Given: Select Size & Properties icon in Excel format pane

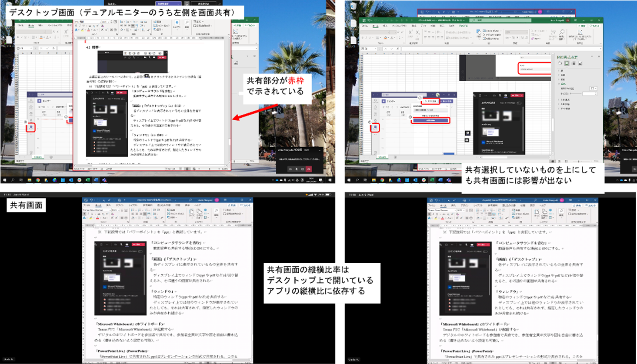Looking at the screenshot, I should (x=574, y=63).
